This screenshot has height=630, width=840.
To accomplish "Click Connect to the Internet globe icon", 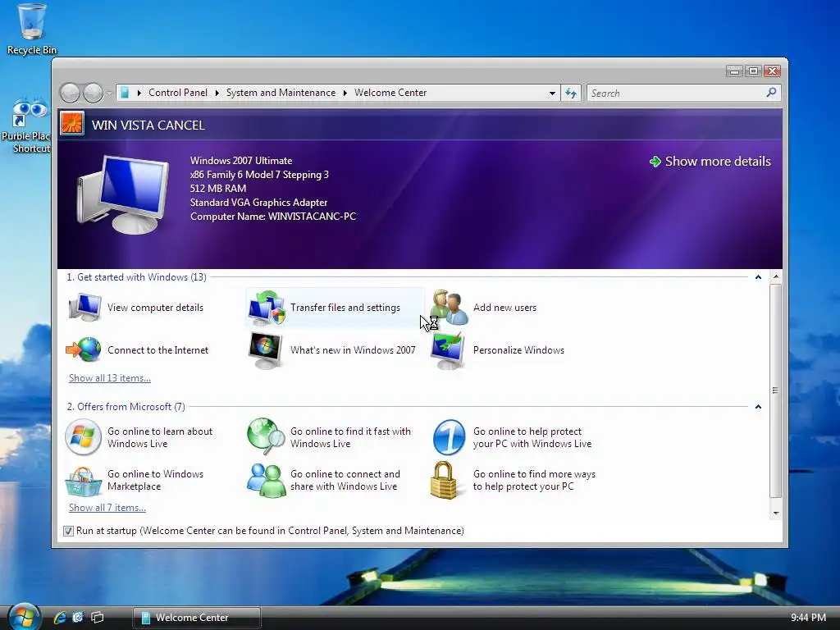I will tap(84, 350).
